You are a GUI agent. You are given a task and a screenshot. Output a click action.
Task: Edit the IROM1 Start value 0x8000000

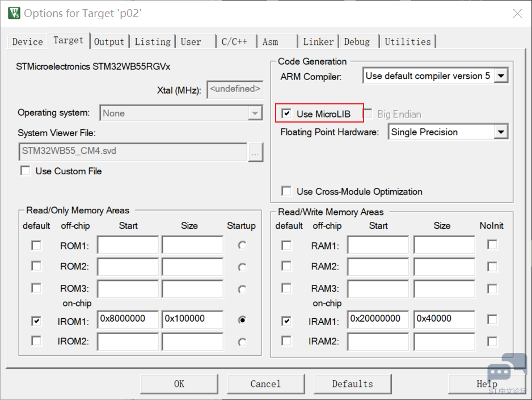[128, 319]
